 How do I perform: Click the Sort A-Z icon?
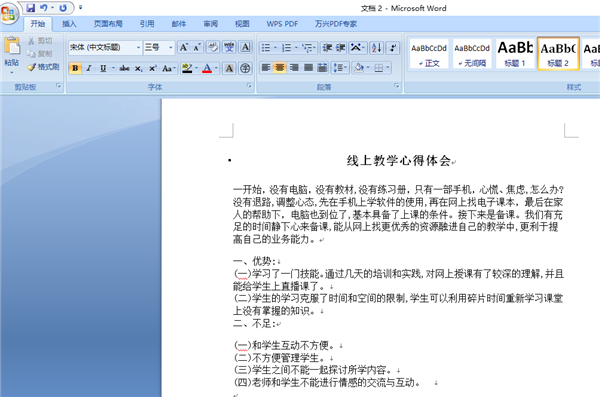coord(376,47)
